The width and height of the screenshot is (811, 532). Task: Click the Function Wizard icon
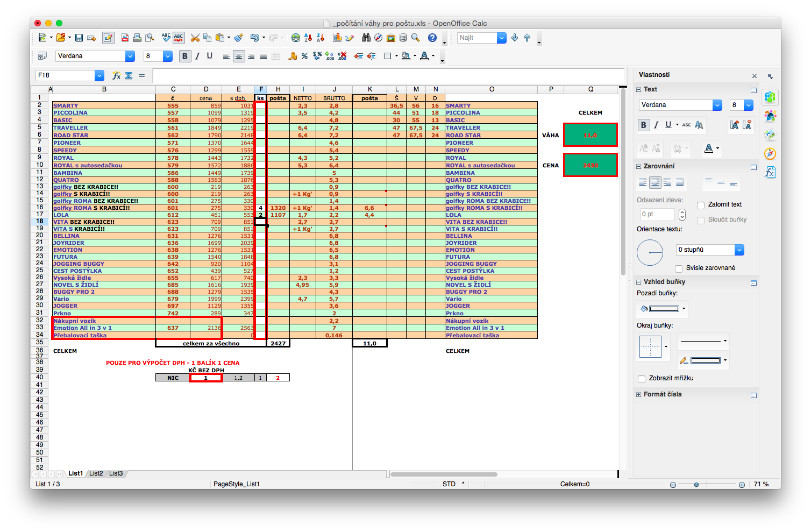[x=116, y=76]
